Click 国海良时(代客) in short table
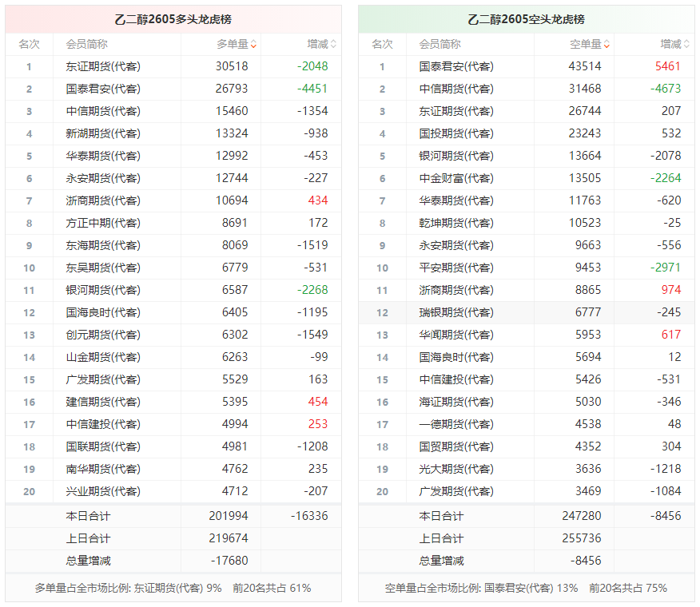The image size is (700, 607). pos(456,356)
